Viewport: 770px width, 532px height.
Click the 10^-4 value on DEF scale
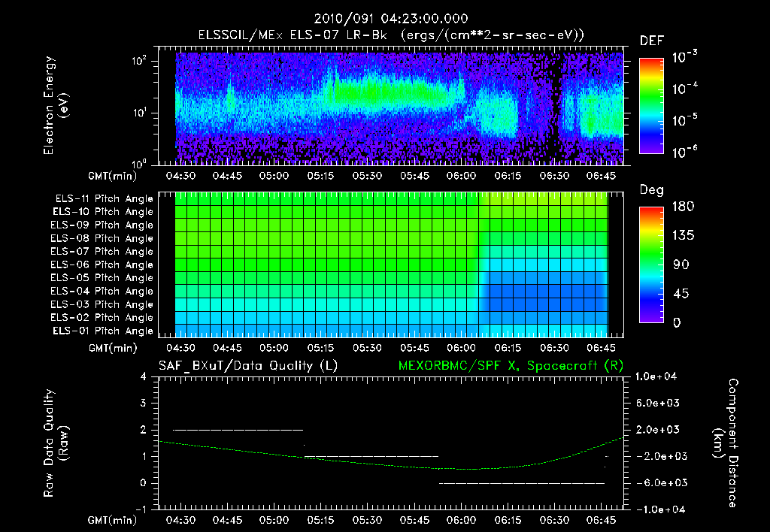point(684,89)
